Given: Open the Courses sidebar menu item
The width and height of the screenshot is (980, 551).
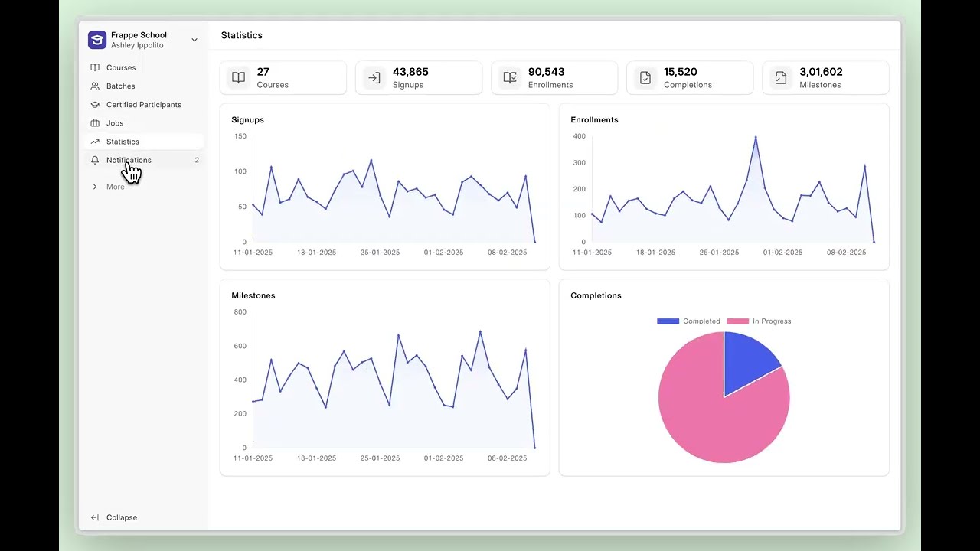Looking at the screenshot, I should click(x=144, y=67).
